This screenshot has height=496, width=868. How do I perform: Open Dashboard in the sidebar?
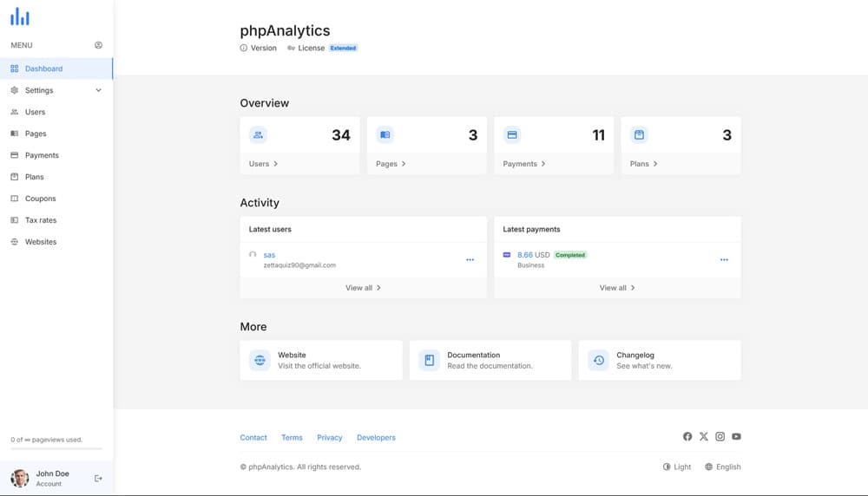(56, 69)
